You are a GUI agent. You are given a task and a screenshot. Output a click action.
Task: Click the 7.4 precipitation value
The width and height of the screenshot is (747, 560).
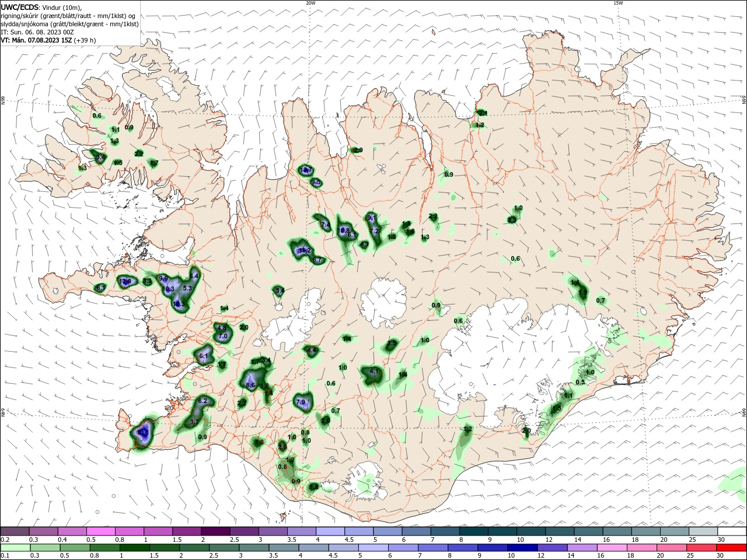[326, 225]
